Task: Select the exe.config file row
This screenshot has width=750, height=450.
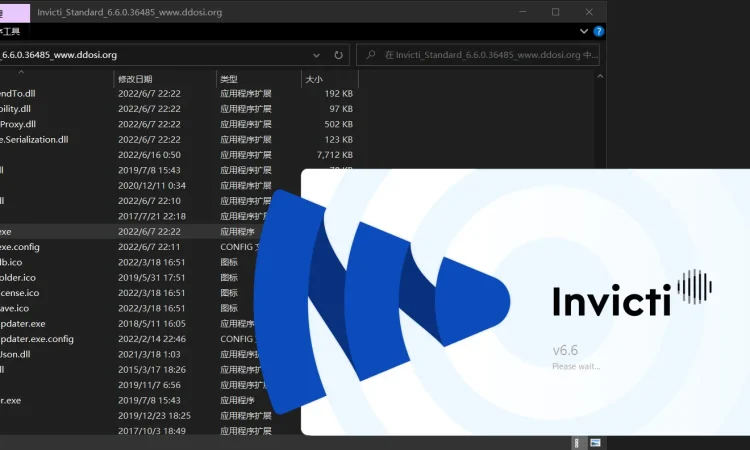Action: click(x=129, y=247)
